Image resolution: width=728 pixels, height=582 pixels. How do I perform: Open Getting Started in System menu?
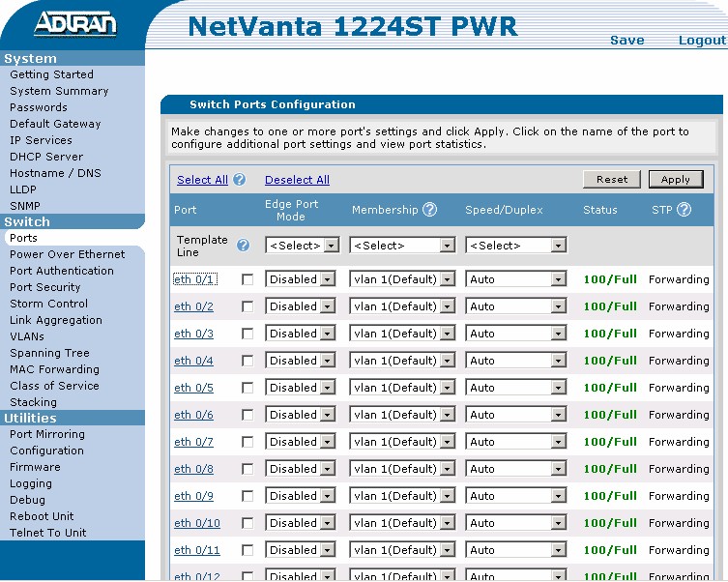[51, 74]
